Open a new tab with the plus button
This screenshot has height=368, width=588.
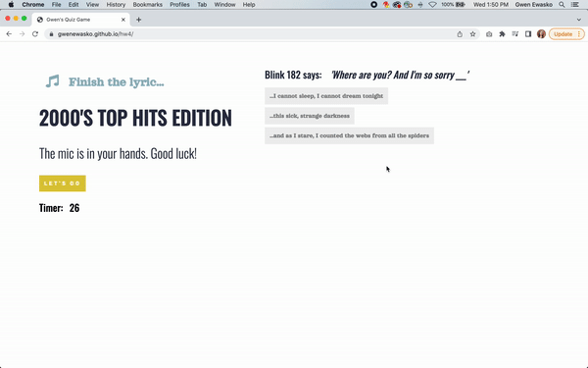(x=139, y=20)
